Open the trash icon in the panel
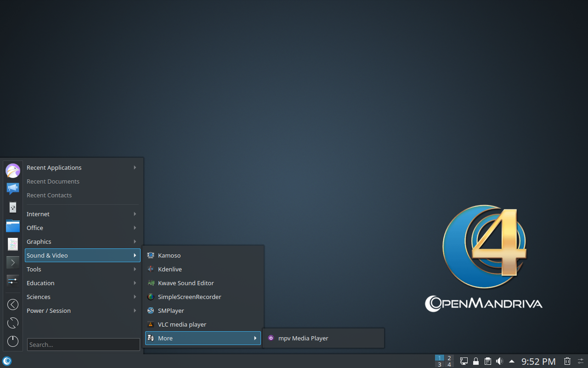 (567, 361)
